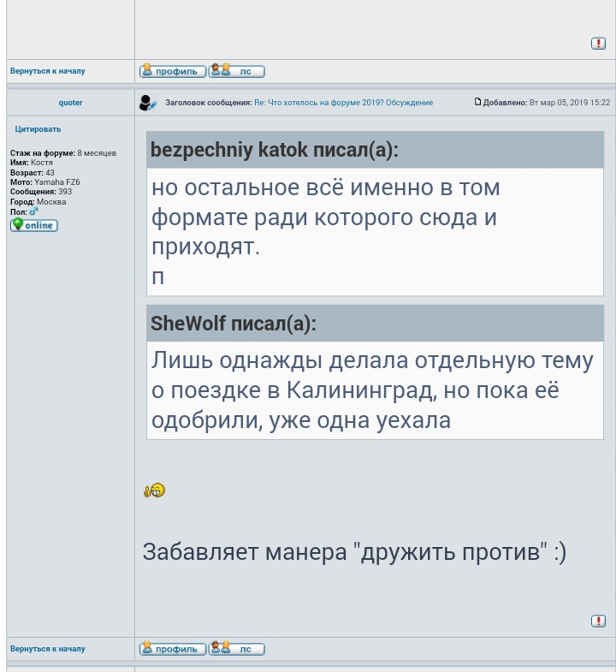Send private message (лс) to quoter

[236, 648]
